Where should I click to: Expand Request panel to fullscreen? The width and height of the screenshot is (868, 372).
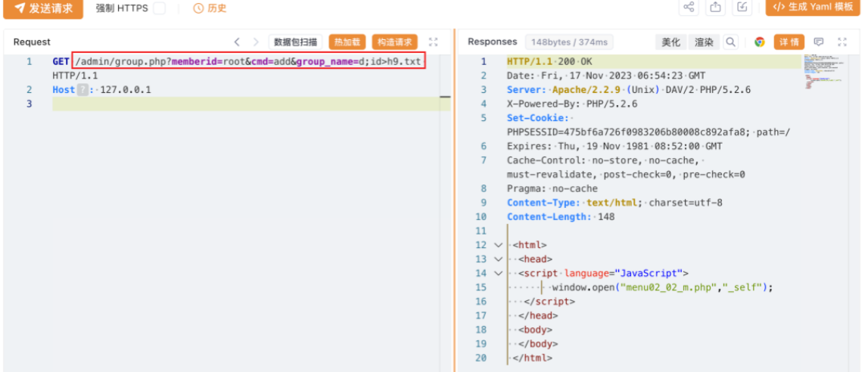434,42
